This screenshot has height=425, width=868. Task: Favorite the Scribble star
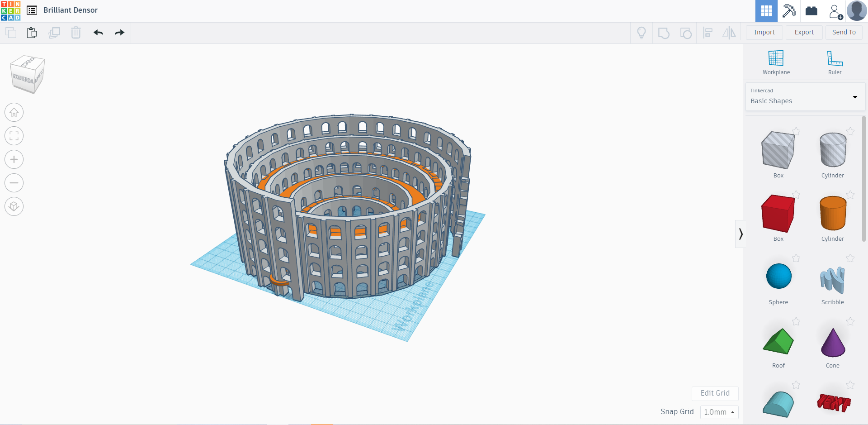tap(850, 258)
